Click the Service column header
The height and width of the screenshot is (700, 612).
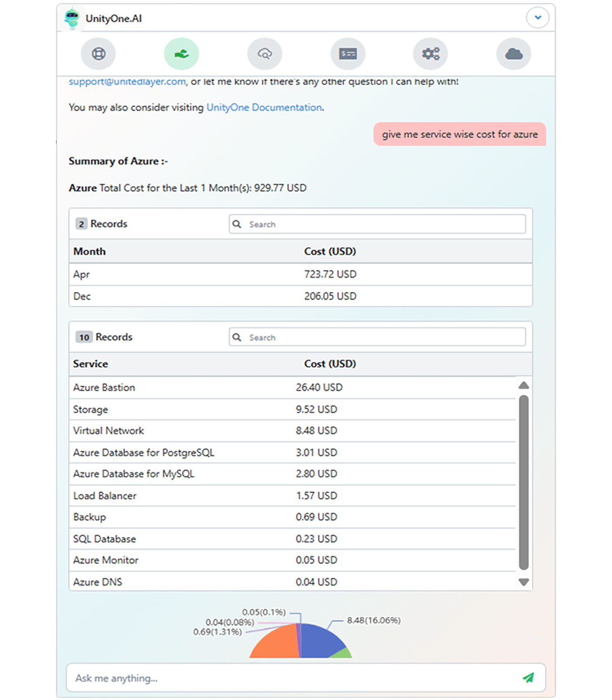click(90, 364)
